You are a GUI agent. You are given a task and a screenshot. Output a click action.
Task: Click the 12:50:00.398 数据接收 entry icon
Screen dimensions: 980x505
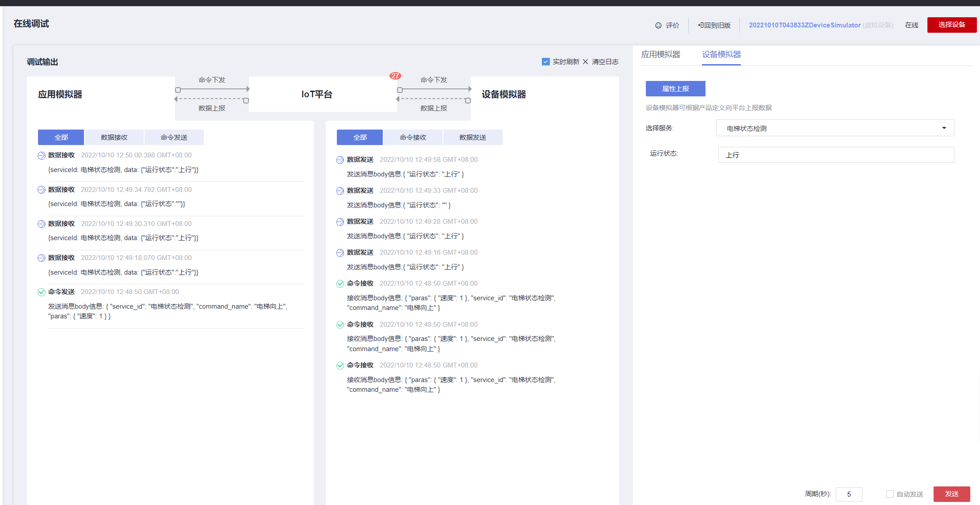tap(42, 156)
